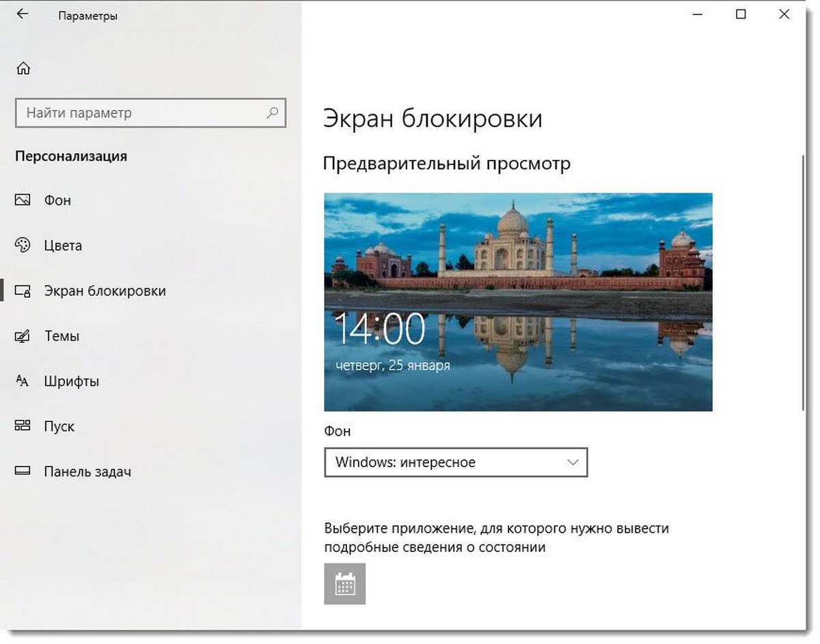Click the Персонализация heading
Screen dimensions: 820x644
pos(71,156)
